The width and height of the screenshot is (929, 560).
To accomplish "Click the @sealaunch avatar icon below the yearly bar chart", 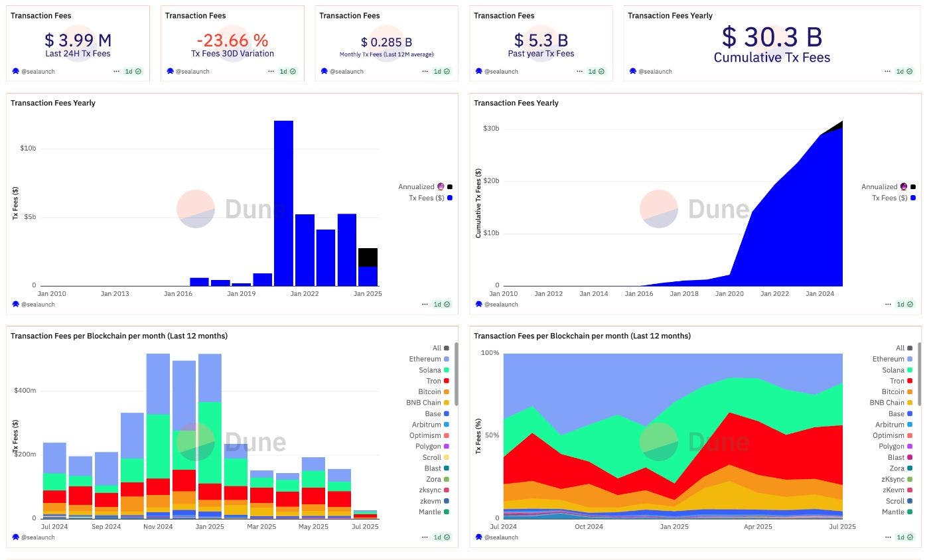I will [x=15, y=304].
